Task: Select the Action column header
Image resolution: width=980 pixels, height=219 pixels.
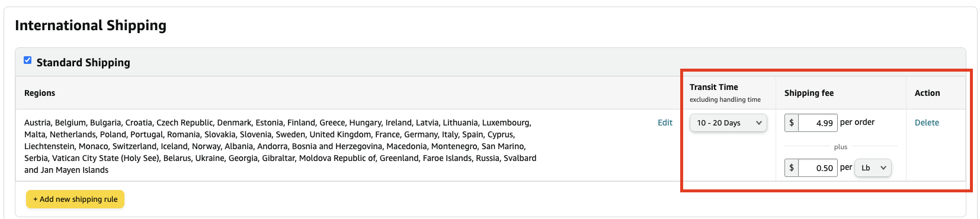Action: pyautogui.click(x=927, y=93)
